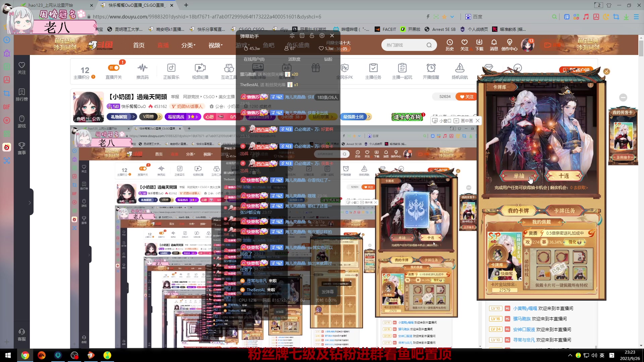
Task: Open the 正版音乐 licensed music icon
Action: click(x=171, y=71)
